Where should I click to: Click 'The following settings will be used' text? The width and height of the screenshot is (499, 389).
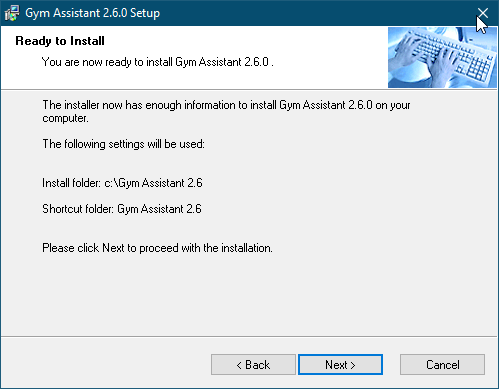(123, 144)
